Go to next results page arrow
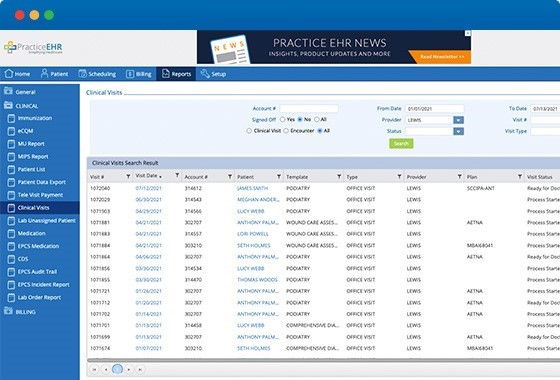Viewport: 560px width, 380px height. pyautogui.click(x=129, y=369)
